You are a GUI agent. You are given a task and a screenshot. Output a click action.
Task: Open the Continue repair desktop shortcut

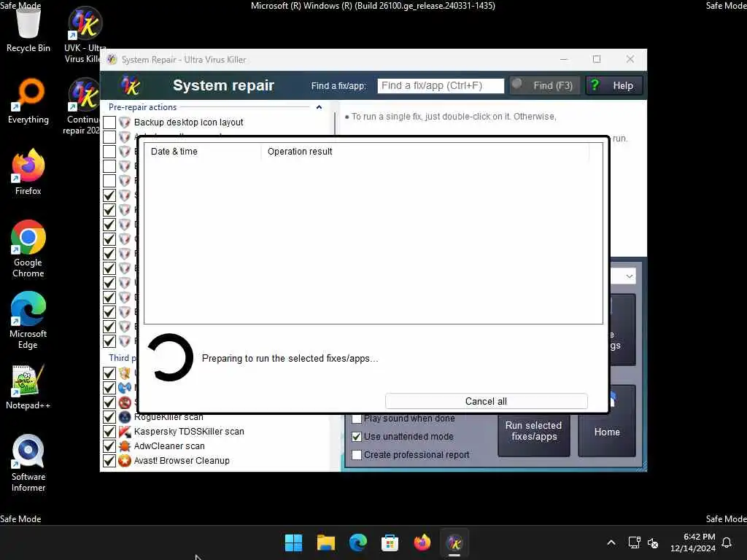82,106
